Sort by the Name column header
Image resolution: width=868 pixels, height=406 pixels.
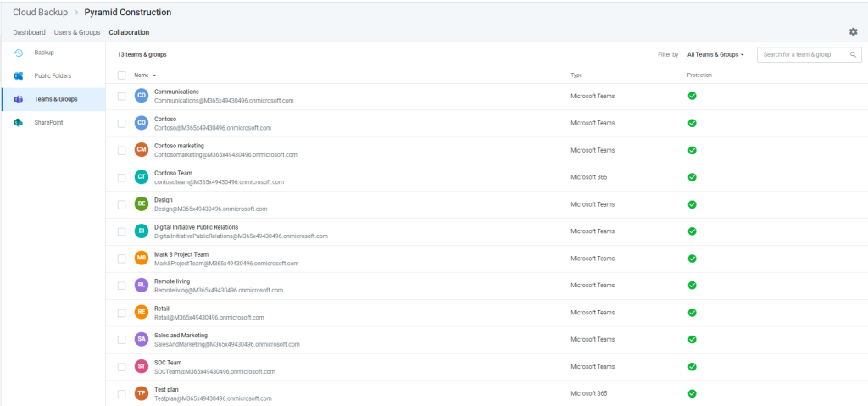tap(144, 75)
